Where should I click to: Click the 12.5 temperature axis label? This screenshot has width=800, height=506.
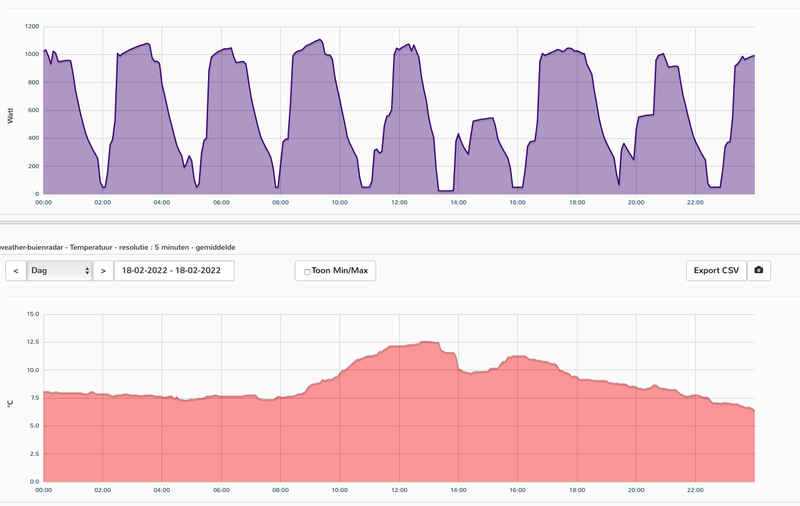pyautogui.click(x=33, y=342)
